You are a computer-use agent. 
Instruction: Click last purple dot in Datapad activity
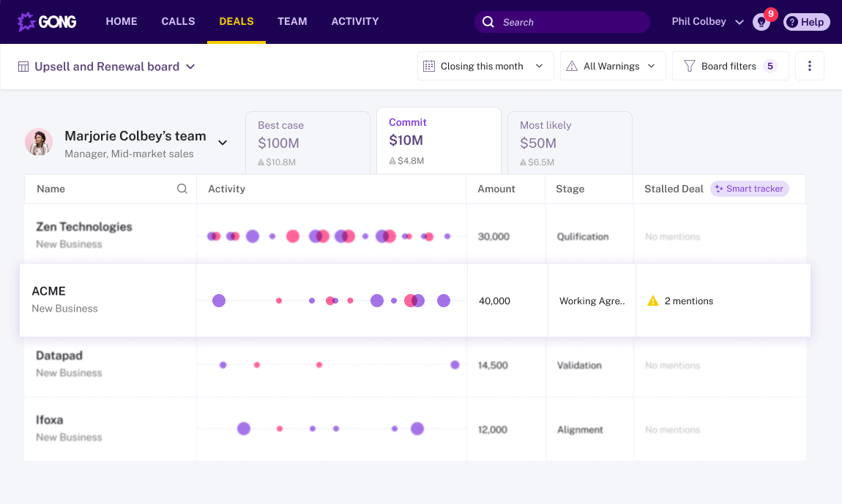(455, 365)
